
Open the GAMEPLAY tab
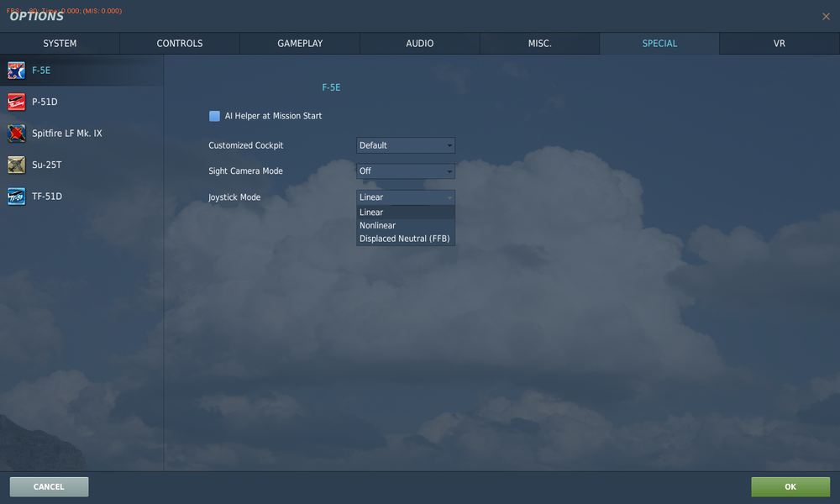299,43
